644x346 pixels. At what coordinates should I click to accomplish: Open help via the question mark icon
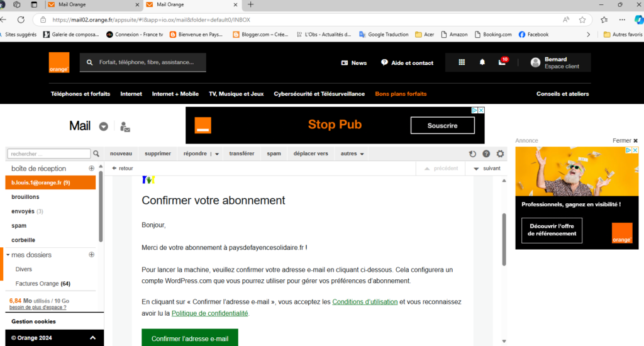click(x=486, y=153)
